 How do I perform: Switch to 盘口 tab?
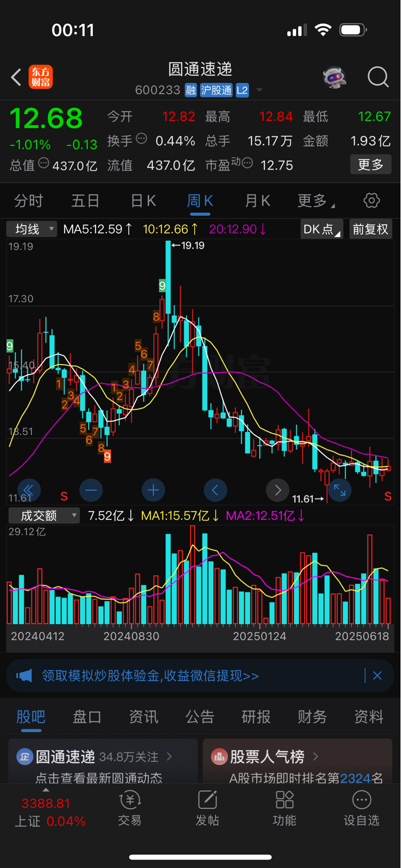(87, 717)
